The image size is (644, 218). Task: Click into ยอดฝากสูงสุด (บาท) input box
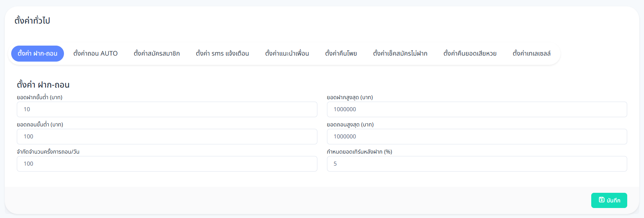[x=477, y=110]
